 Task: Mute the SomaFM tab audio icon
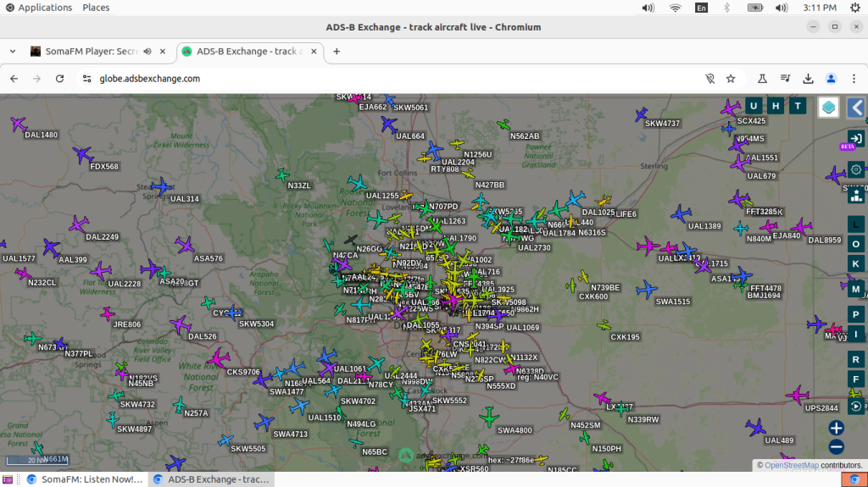(x=147, y=51)
